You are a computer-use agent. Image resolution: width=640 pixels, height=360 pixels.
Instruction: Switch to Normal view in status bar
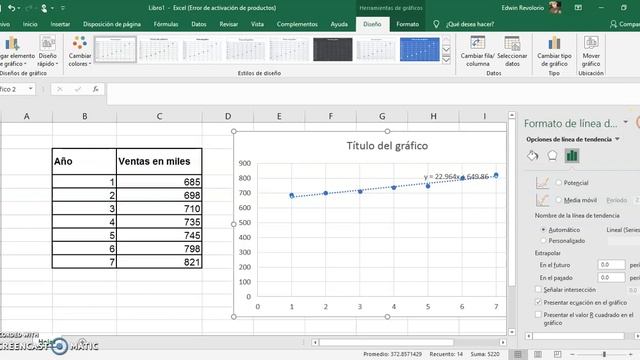(518, 354)
